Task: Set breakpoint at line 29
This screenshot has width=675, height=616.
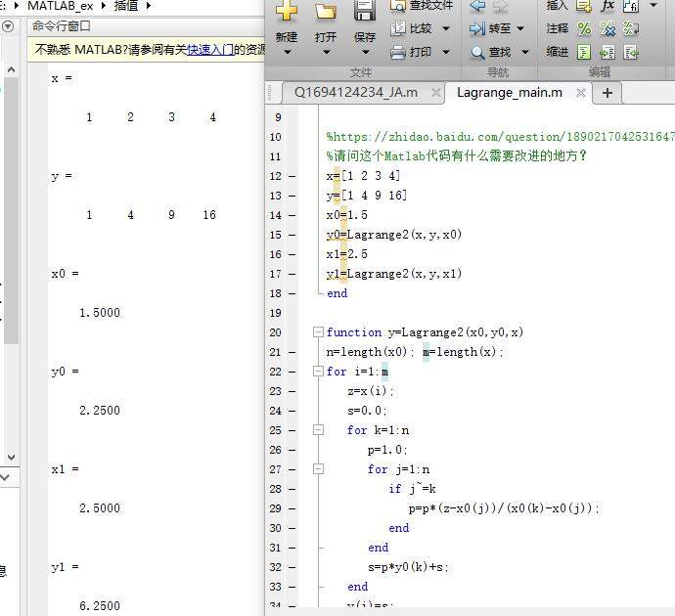Action: (x=292, y=508)
